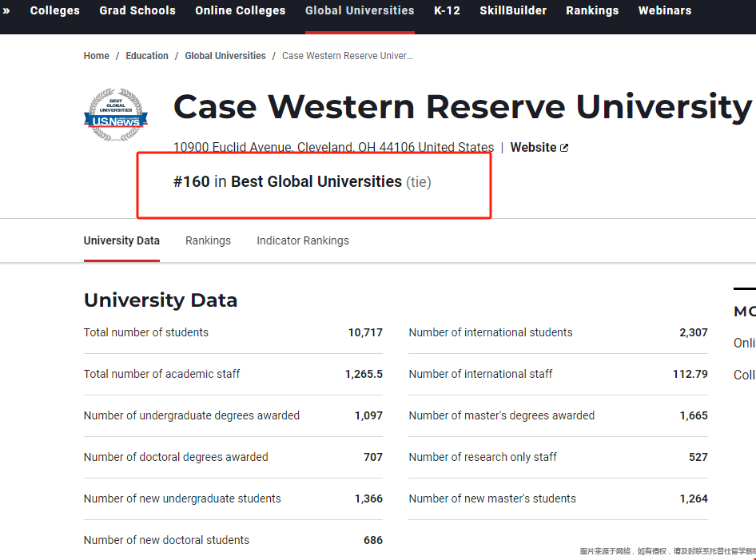Click the value 1,366
This screenshot has width=756, height=560.
pyautogui.click(x=369, y=498)
